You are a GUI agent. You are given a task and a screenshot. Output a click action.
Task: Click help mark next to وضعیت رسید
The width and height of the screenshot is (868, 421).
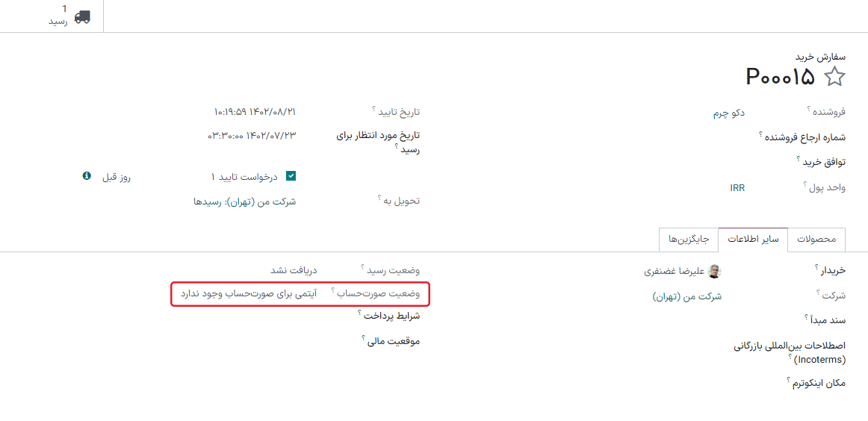click(x=362, y=268)
